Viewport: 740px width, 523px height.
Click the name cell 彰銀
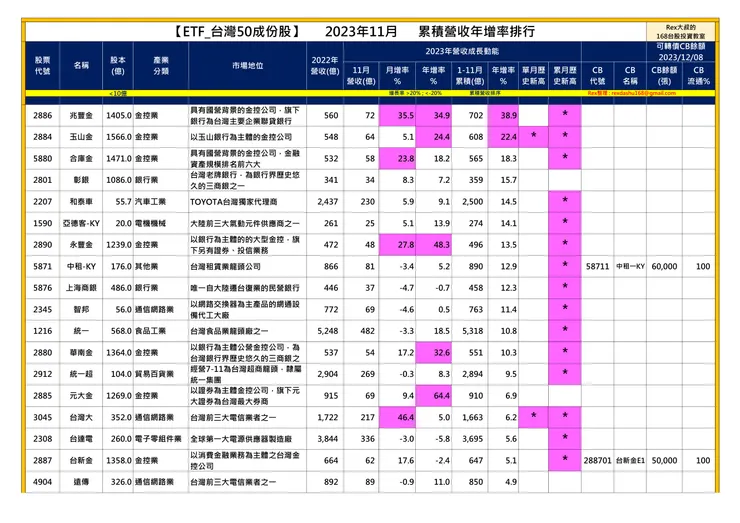[x=81, y=180]
